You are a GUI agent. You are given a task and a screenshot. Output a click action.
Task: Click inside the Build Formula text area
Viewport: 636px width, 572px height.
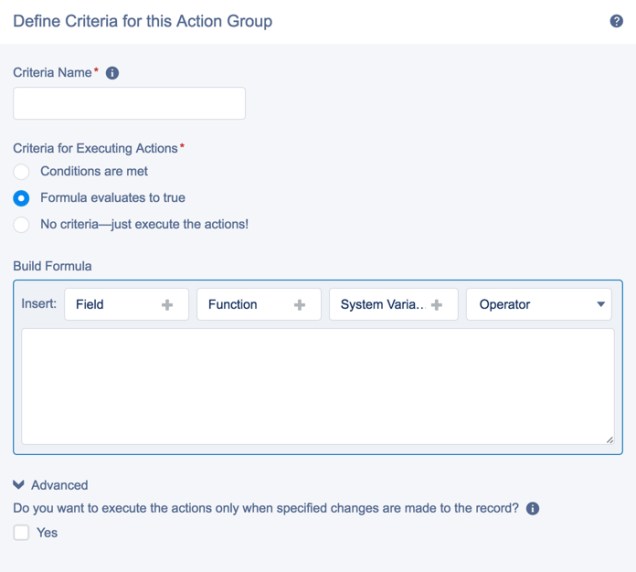click(x=317, y=386)
